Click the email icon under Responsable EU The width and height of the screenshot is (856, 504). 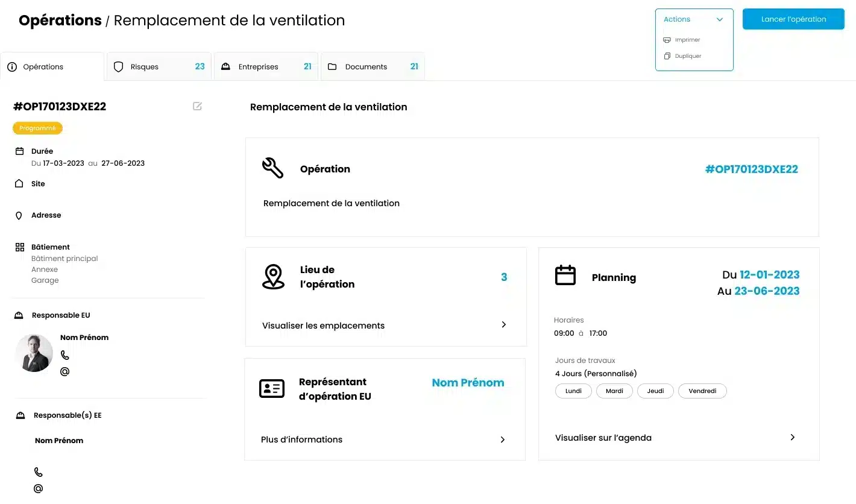[65, 371]
